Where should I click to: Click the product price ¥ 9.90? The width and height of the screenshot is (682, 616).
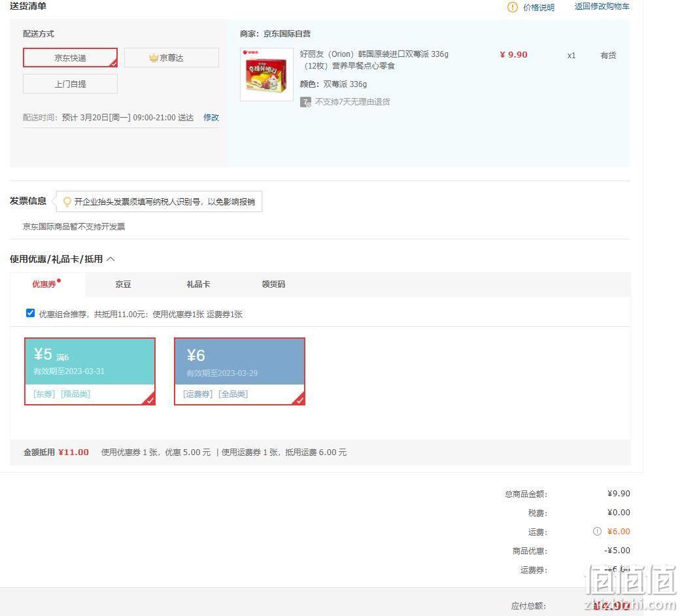point(513,55)
